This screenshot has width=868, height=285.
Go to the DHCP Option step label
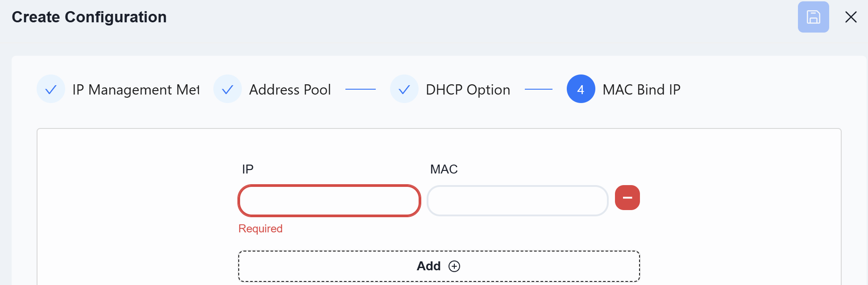(x=468, y=90)
